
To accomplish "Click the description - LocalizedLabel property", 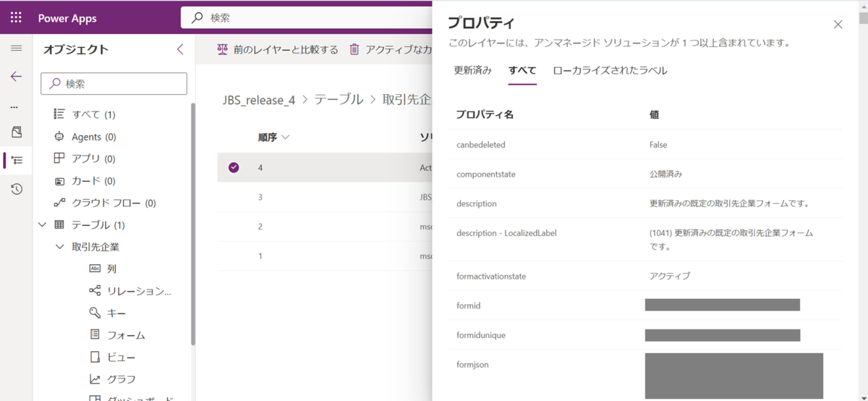I will click(506, 233).
